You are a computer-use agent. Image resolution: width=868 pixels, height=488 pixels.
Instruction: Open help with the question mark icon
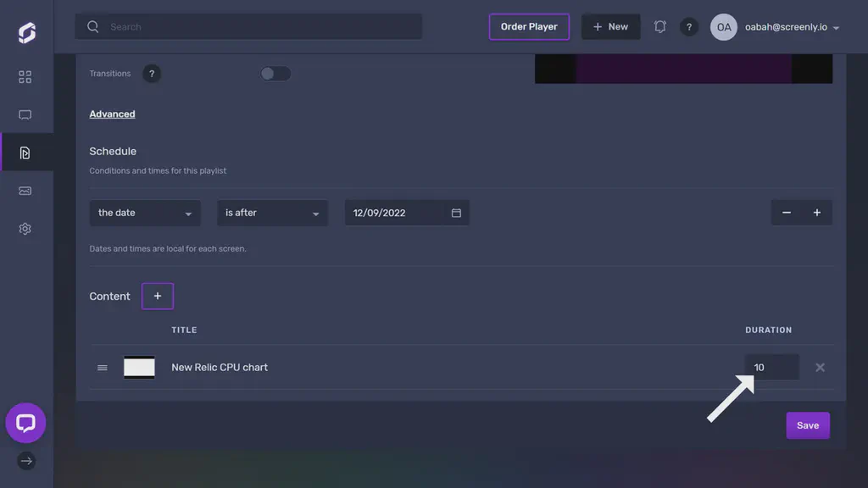click(689, 26)
